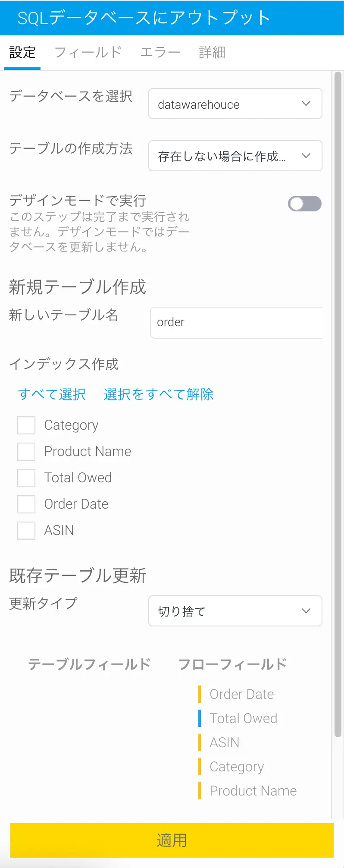Switch to the フィールド tab
The height and width of the screenshot is (868, 344).
click(88, 53)
